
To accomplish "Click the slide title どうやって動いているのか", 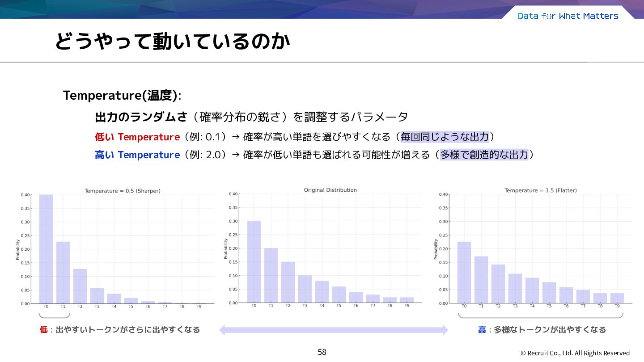I will click(172, 42).
